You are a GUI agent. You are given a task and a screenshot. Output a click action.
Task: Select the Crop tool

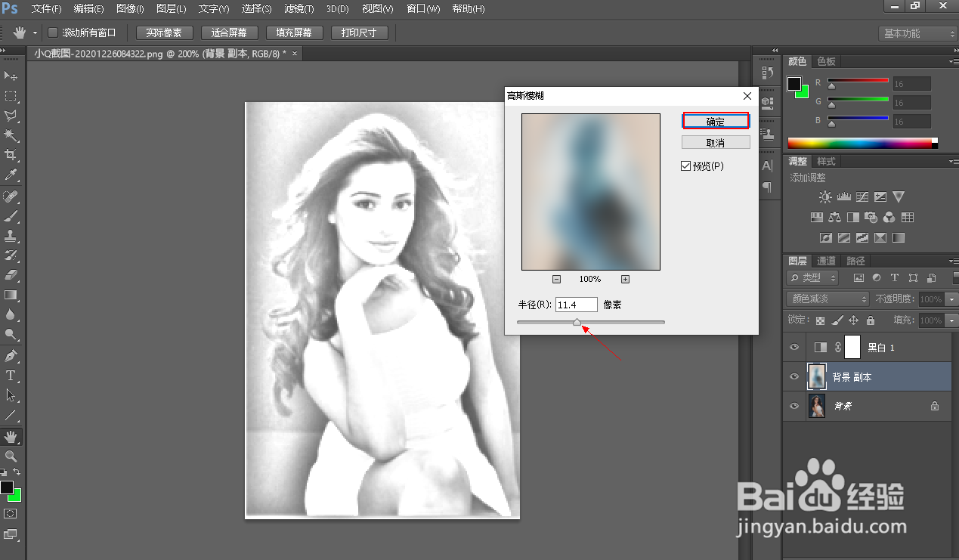pyautogui.click(x=11, y=155)
